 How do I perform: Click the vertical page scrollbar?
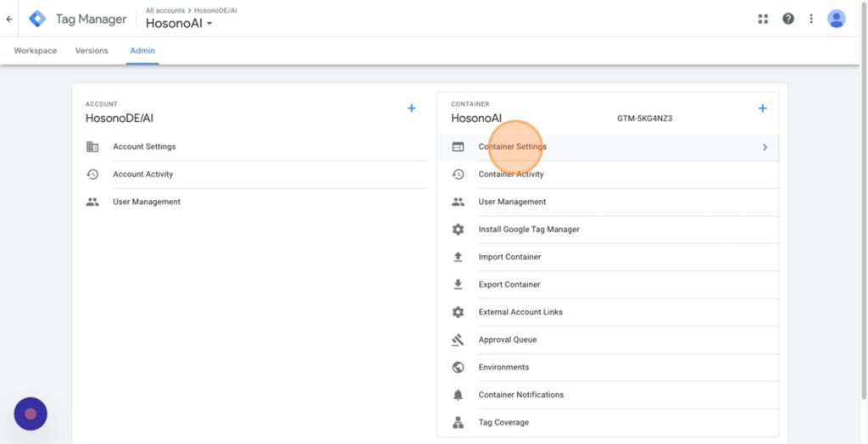click(864, 199)
